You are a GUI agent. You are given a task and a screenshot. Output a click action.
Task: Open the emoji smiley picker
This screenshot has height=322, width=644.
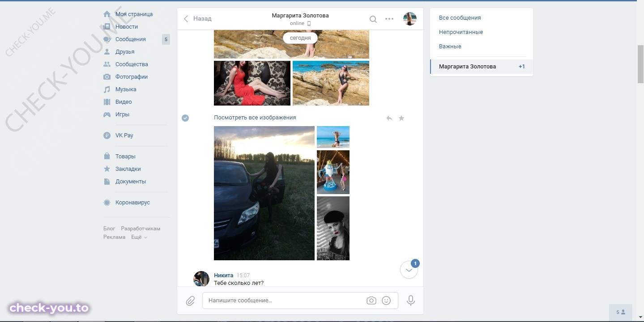pyautogui.click(x=386, y=301)
